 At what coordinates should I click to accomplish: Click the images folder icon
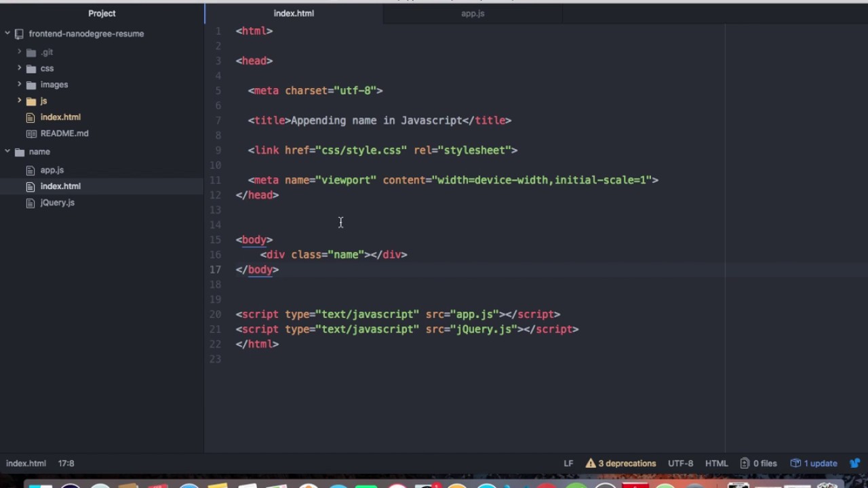pos(31,85)
